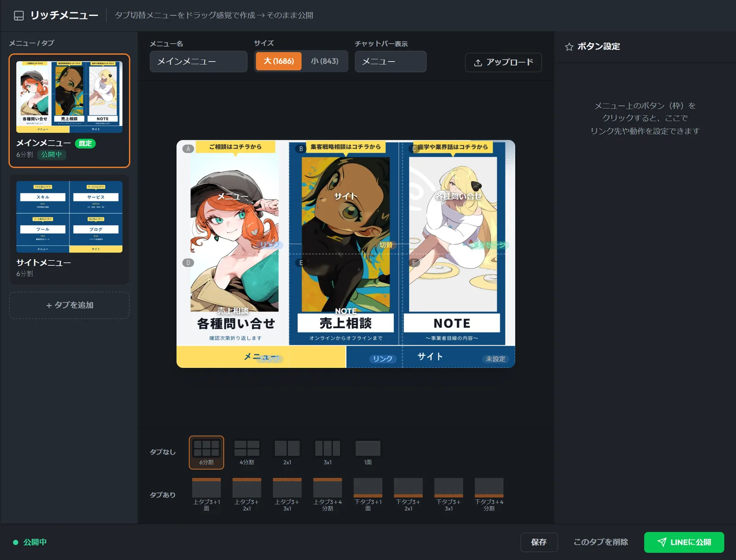736x560 pixels.
Task: Choose the 3x1 layout template
Action: point(328,452)
